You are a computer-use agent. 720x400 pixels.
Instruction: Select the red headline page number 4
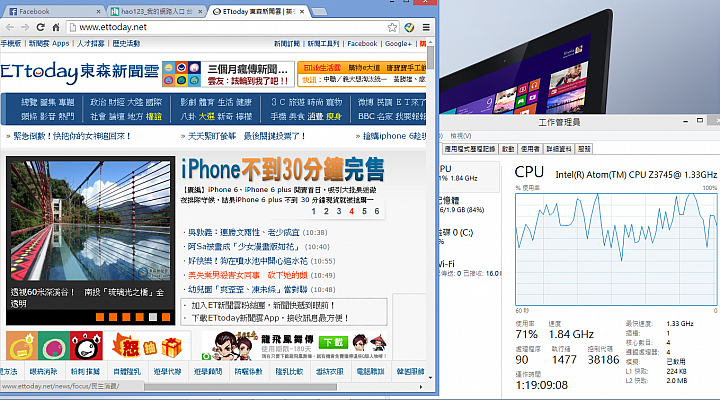351,211
